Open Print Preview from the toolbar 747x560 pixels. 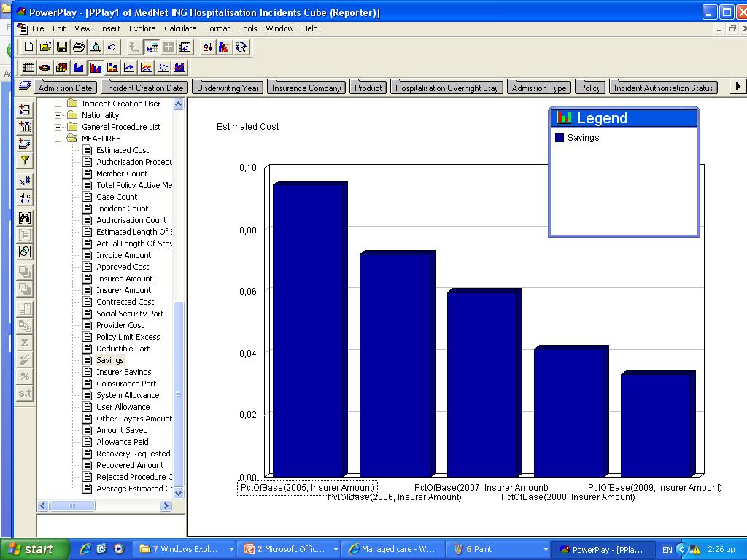point(96,47)
